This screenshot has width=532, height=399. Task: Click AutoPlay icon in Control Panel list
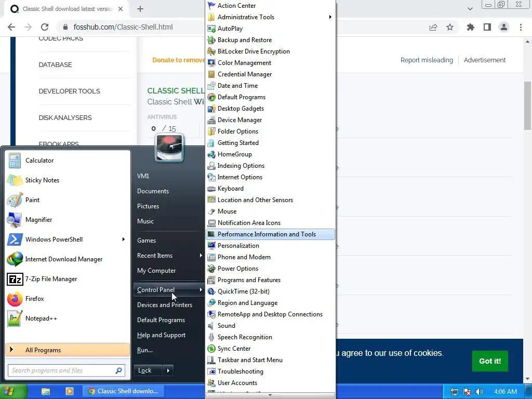point(211,29)
